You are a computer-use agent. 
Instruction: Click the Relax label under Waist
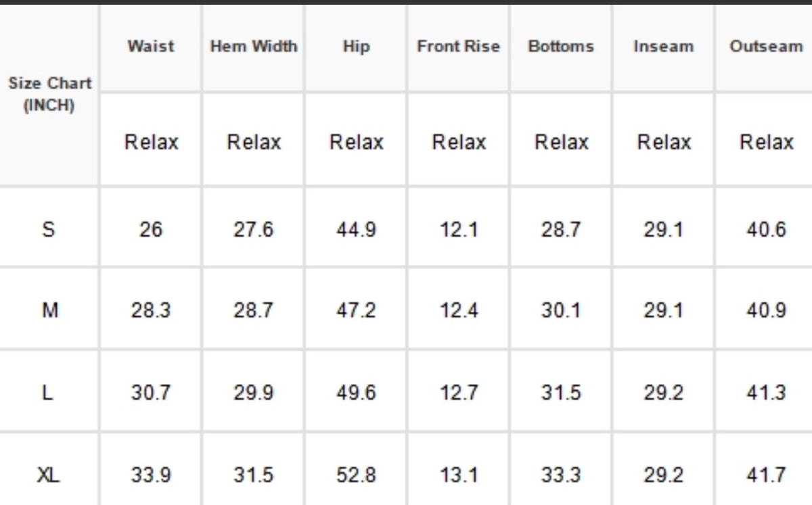coord(152,142)
